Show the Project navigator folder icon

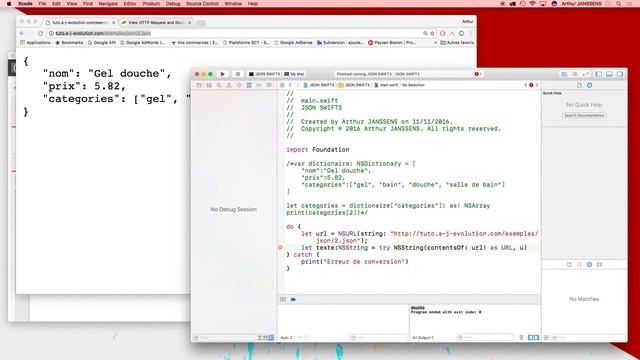[x=199, y=85]
